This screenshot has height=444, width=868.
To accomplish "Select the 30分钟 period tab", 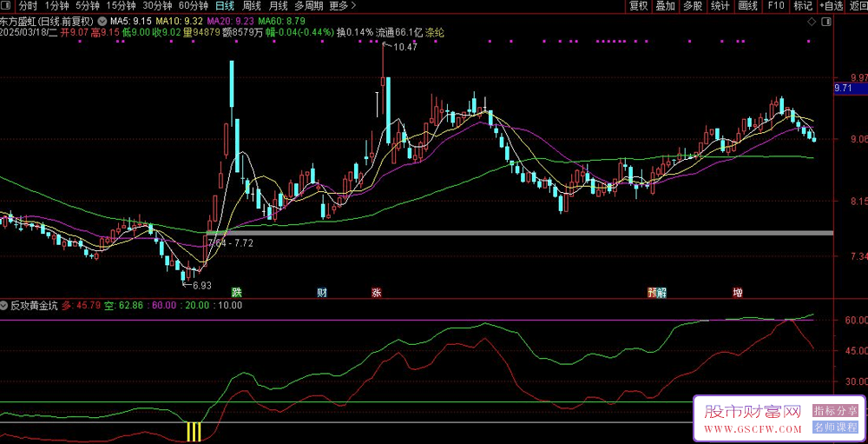I will click(156, 6).
